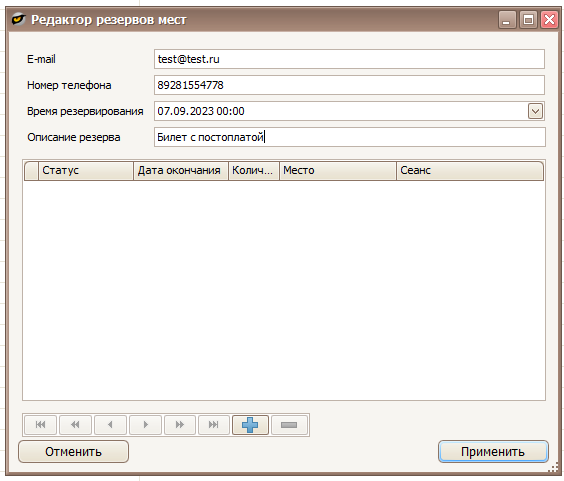Jump back a page of records
The image size is (564, 481).
tap(75, 425)
